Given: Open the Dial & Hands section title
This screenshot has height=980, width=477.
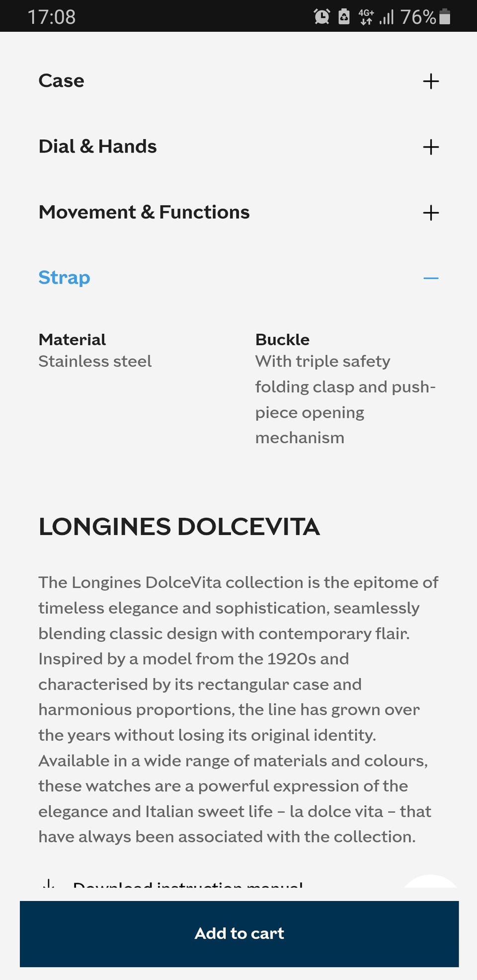Looking at the screenshot, I should point(98,147).
